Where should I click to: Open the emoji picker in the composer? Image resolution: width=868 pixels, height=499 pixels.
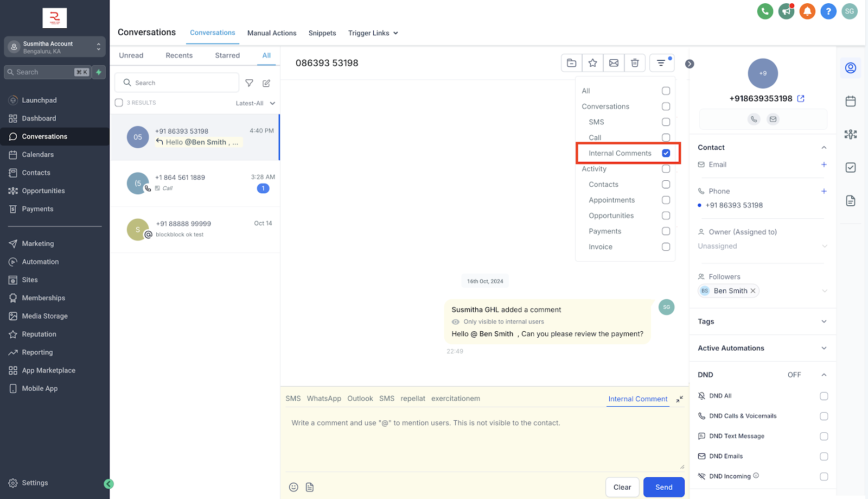pyautogui.click(x=293, y=487)
